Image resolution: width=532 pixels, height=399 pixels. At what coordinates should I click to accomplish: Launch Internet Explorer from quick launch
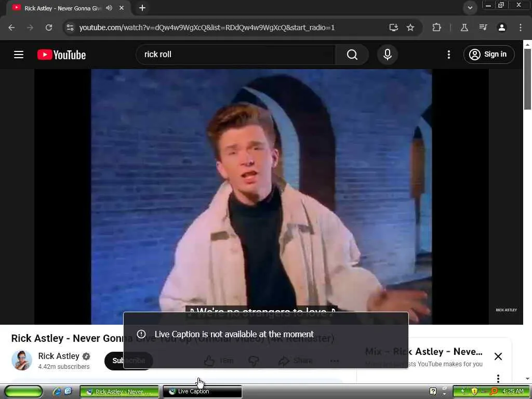pos(57,392)
